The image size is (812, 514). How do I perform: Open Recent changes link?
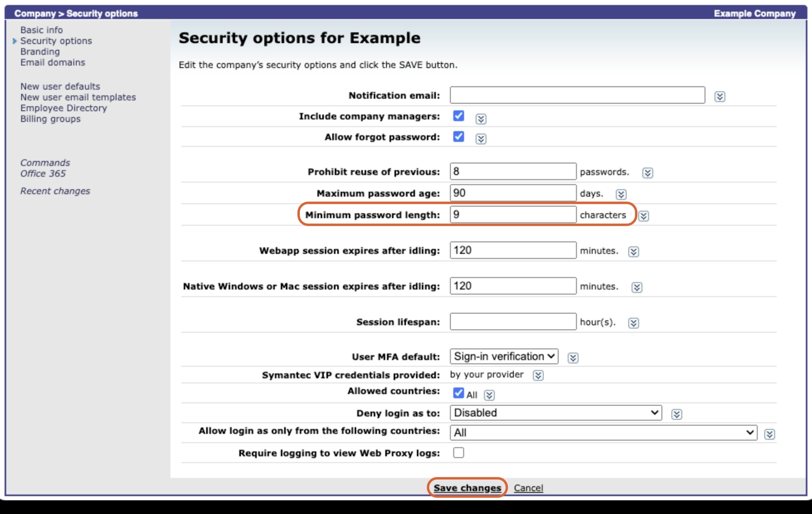pyautogui.click(x=55, y=191)
